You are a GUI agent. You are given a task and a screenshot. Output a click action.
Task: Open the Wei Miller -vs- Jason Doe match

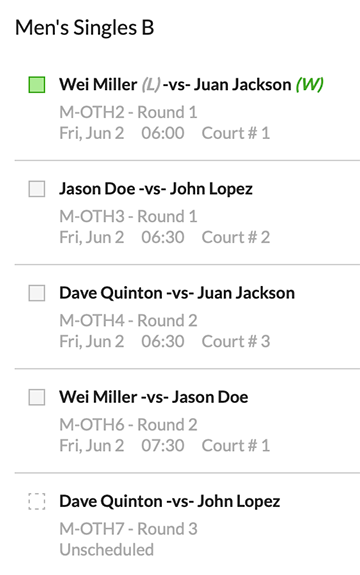(154, 397)
